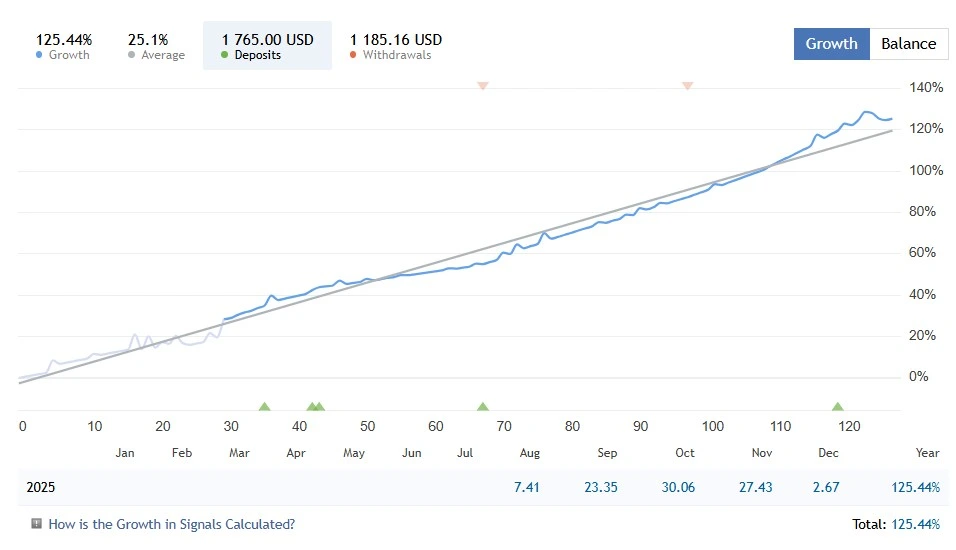Select the green deposit marker in December
Screen dimensions: 956x550
pyautogui.click(x=837, y=407)
